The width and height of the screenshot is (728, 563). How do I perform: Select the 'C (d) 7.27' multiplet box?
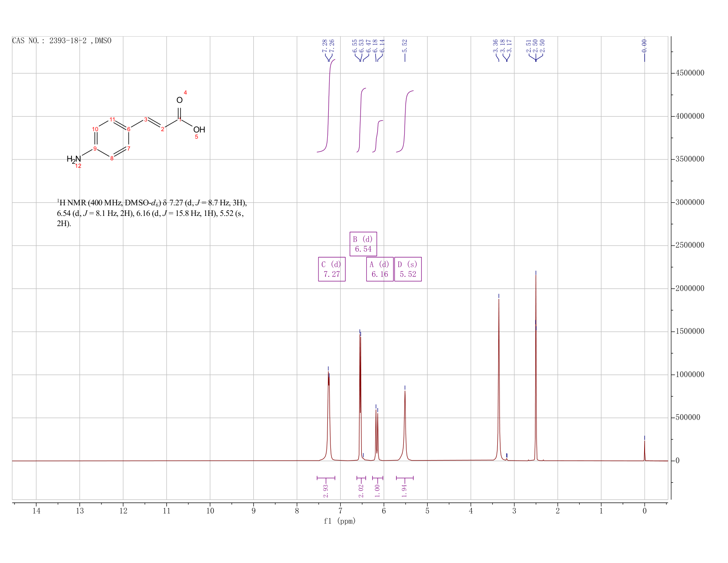pos(332,269)
